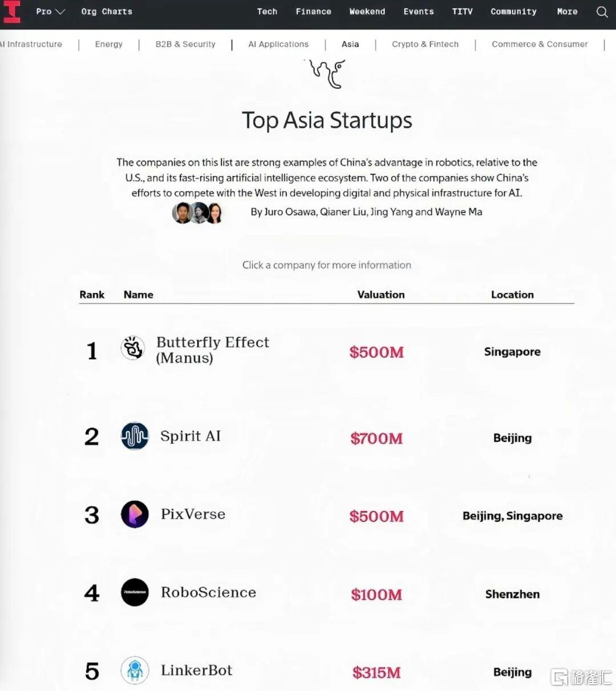Open the search magnifier icon
Screen dimensions: 616x691
coord(602,12)
